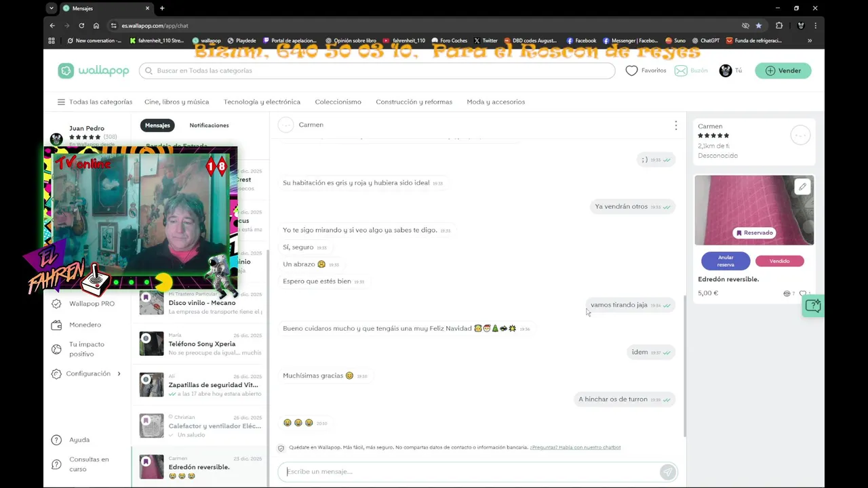Click Anular reserva button
Screen dimensions: 868x488
[726, 261]
